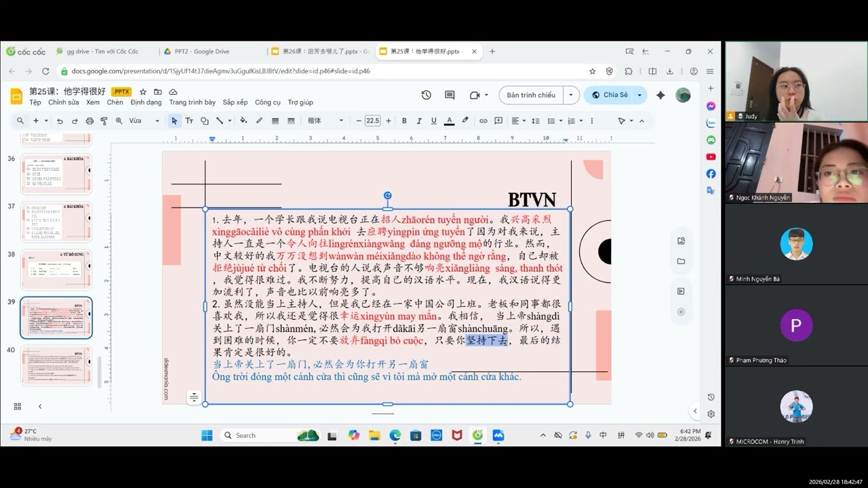Open the bulleted list dropdown
The height and width of the screenshot is (488, 868).
tap(555, 121)
